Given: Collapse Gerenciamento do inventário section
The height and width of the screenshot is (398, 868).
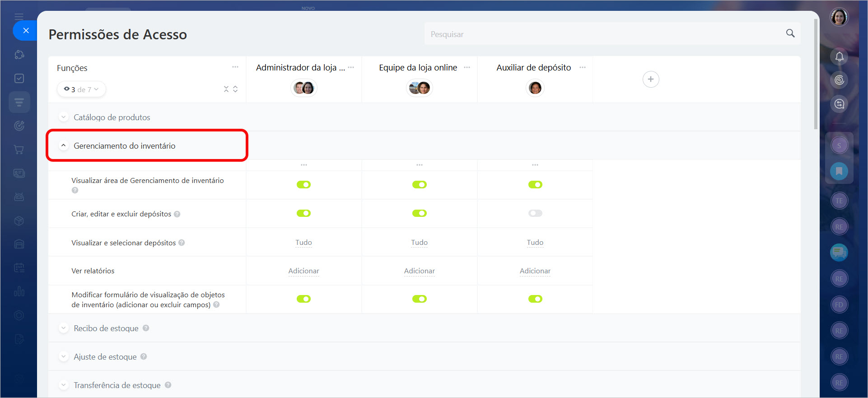Looking at the screenshot, I should pyautogui.click(x=64, y=145).
